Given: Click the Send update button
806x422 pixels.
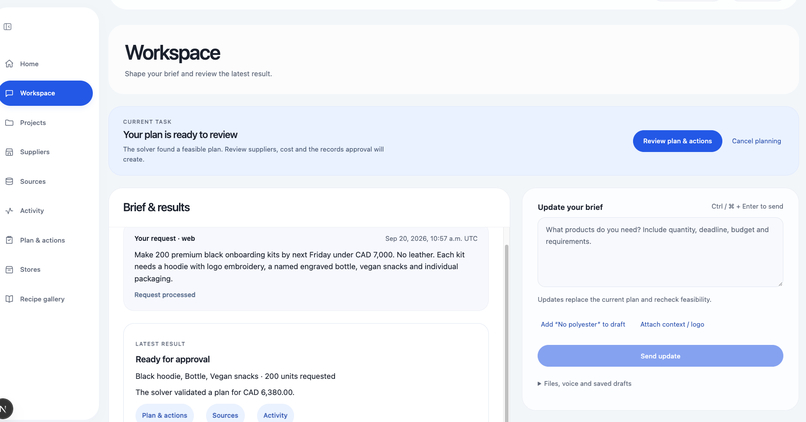Looking at the screenshot, I should [660, 356].
